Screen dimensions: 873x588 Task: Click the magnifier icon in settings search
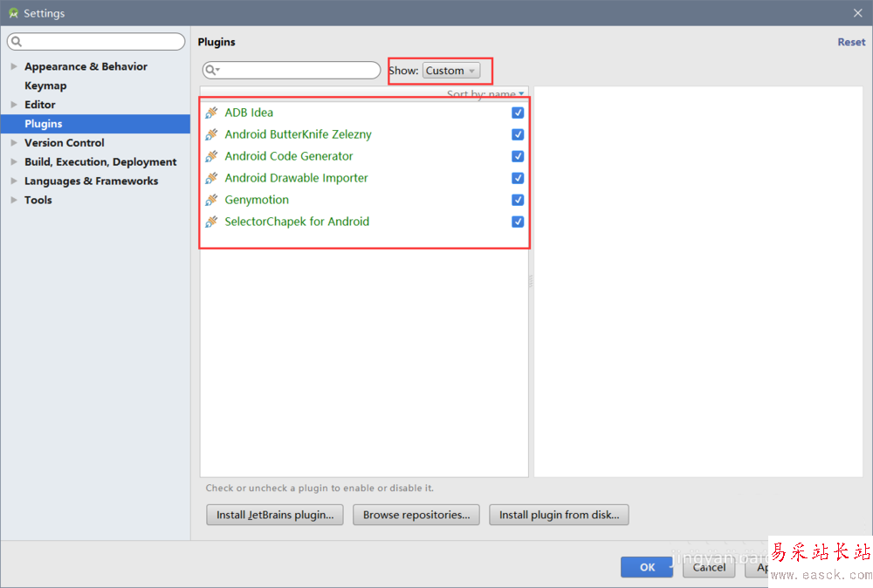(x=16, y=41)
